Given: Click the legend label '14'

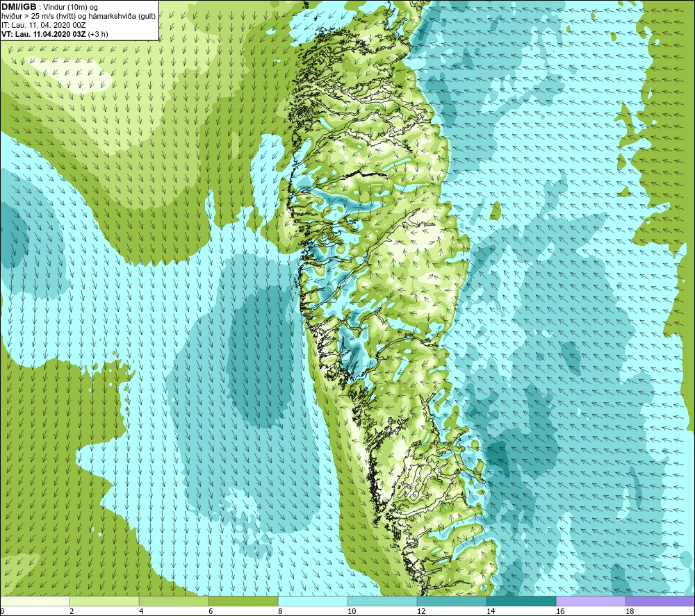Looking at the screenshot, I should click(x=491, y=611).
